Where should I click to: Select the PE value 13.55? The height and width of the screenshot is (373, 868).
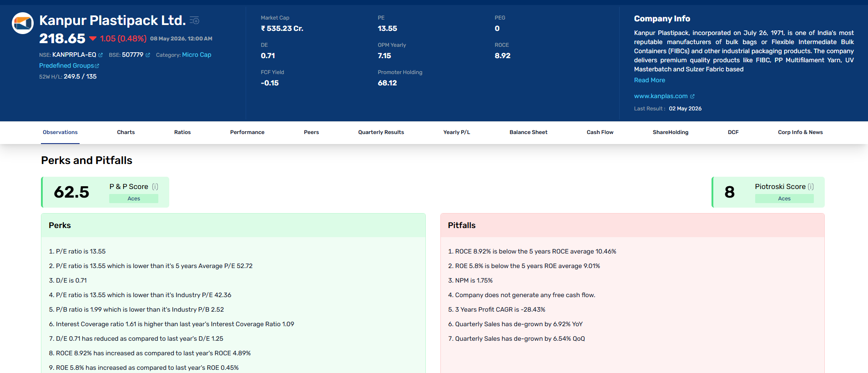pos(387,28)
